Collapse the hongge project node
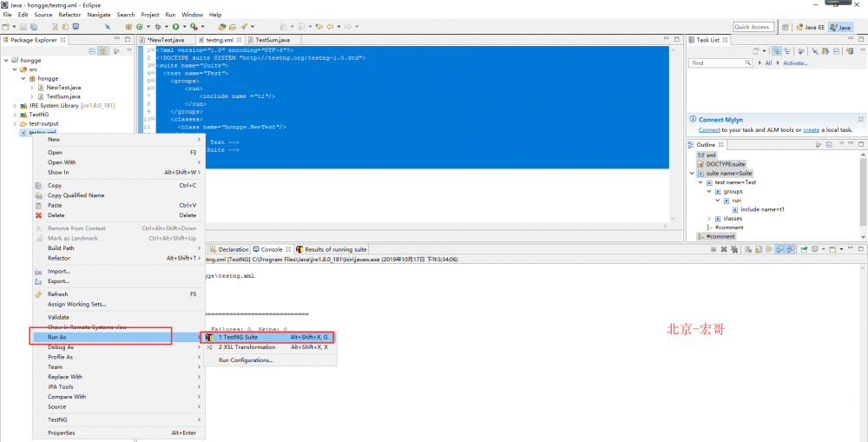Image resolution: width=868 pixels, height=442 pixels. click(5, 61)
